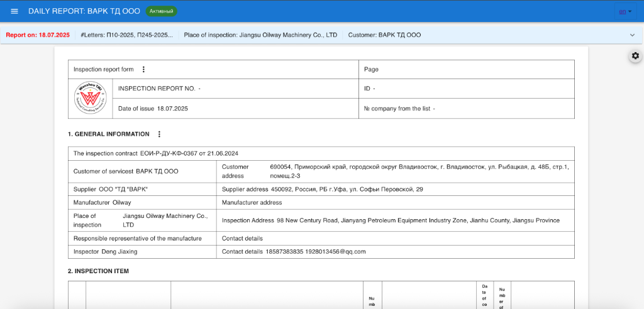Click the Date of issue field
644x309 pixels.
(x=153, y=109)
